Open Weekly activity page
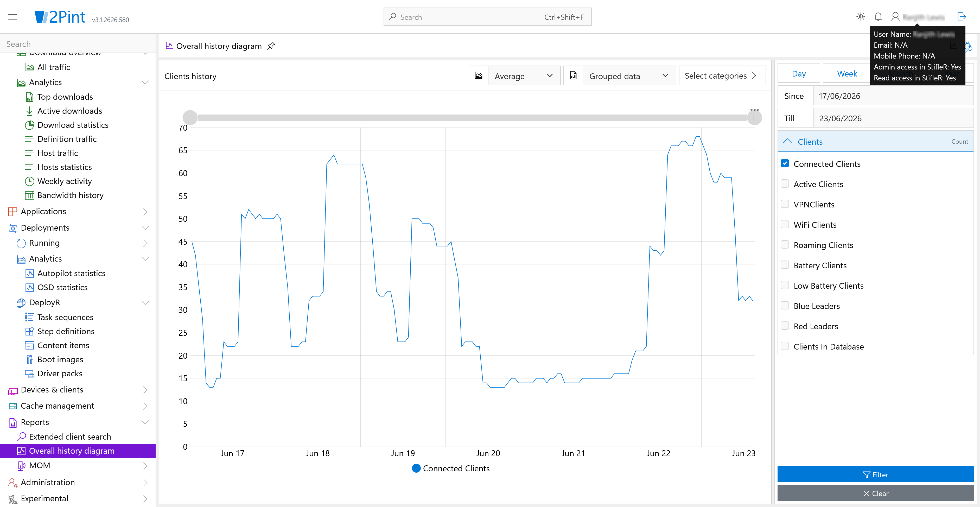The width and height of the screenshot is (980, 507). click(x=64, y=182)
